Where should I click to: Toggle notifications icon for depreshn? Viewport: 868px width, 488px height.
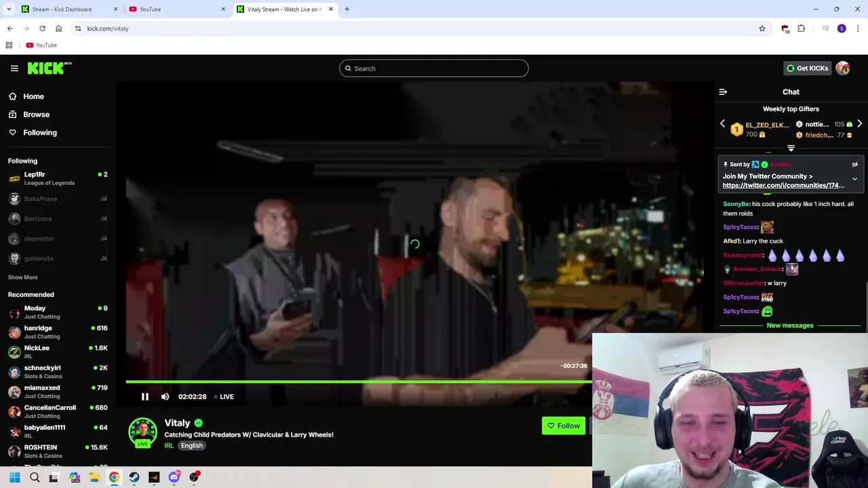pos(104,239)
